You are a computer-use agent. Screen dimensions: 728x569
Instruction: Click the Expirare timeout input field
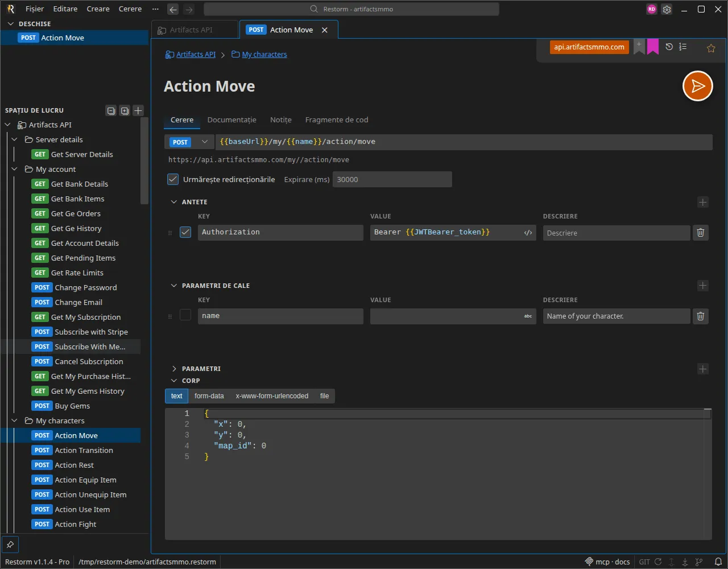click(392, 180)
